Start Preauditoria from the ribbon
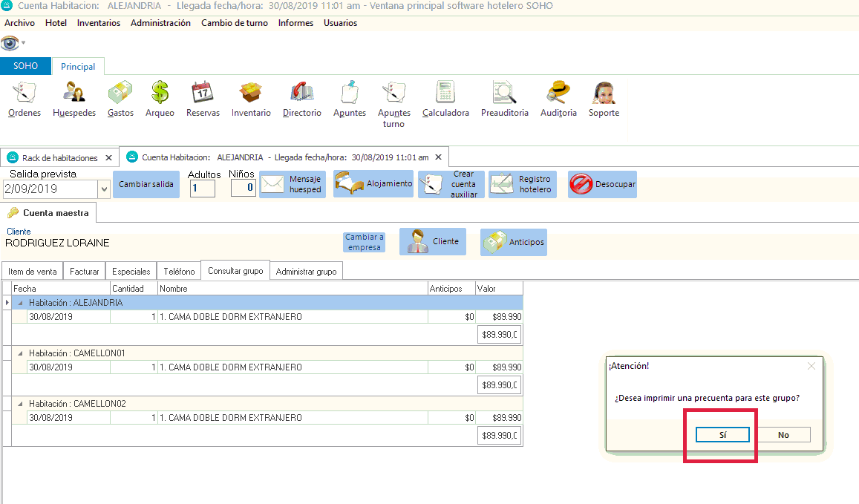The height and width of the screenshot is (504, 859). point(504,99)
